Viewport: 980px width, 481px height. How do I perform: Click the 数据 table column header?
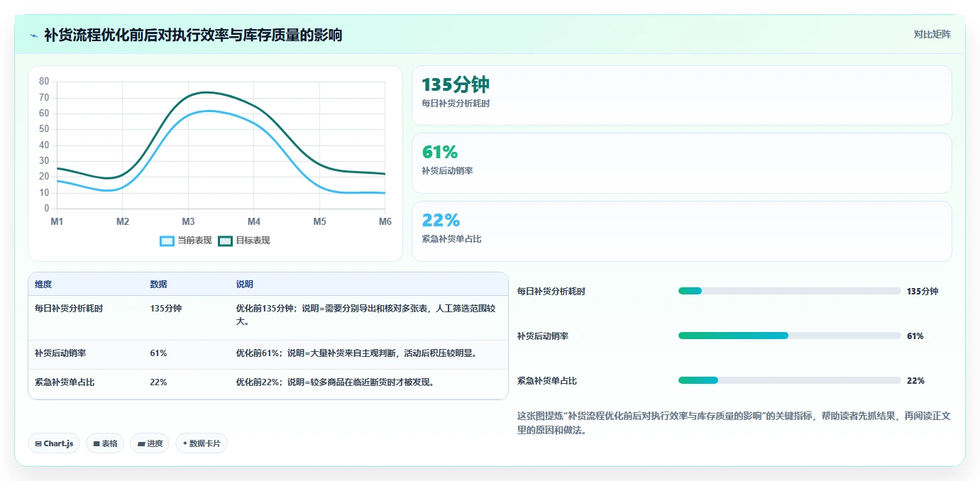(158, 284)
